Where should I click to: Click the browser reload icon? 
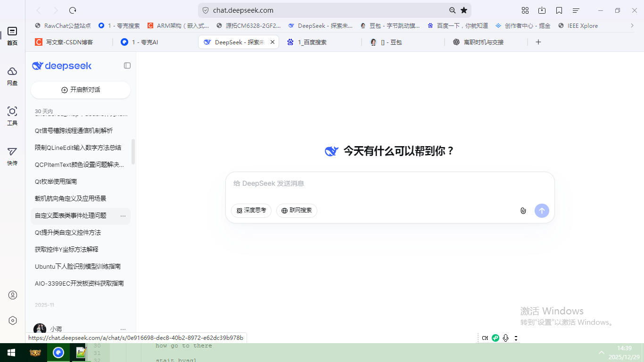pyautogui.click(x=73, y=10)
